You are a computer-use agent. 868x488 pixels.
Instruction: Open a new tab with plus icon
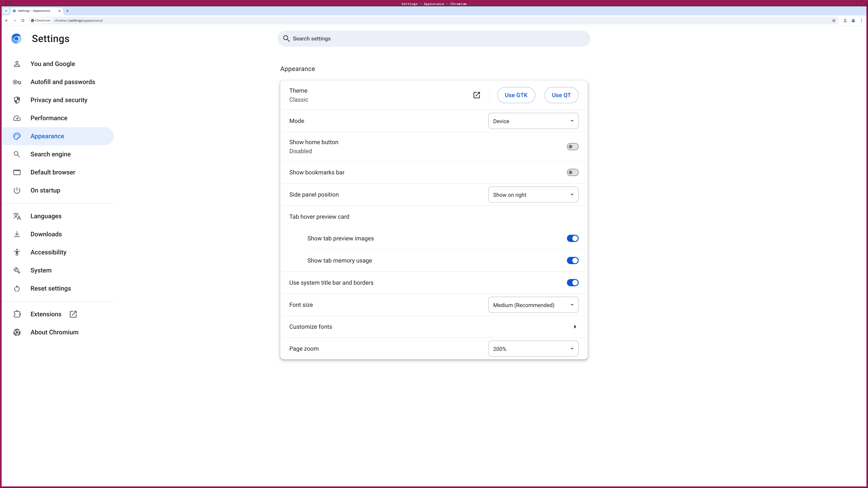coord(67,11)
